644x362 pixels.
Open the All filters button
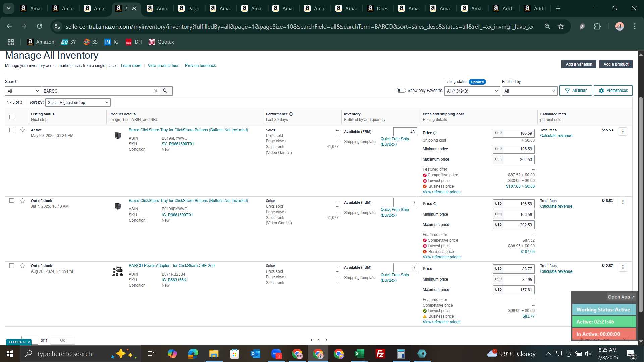576,90
